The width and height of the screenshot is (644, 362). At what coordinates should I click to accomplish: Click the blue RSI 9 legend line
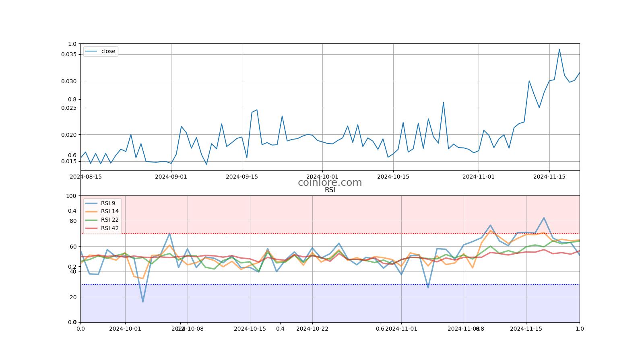coord(91,203)
